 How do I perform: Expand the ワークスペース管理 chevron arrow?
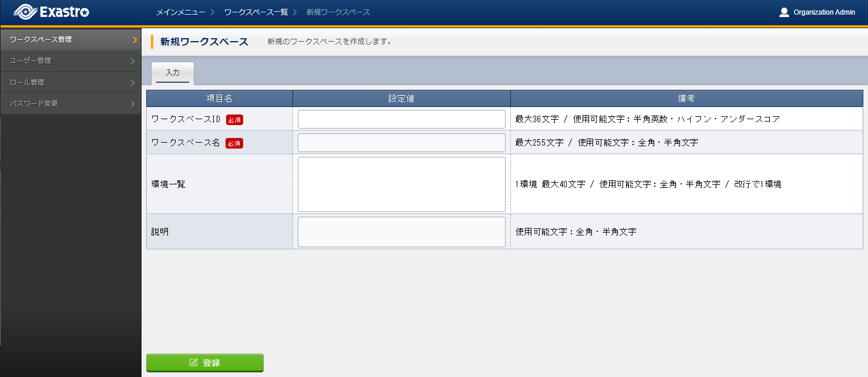tap(134, 40)
